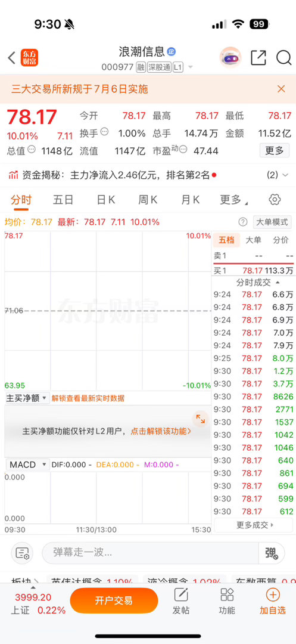Switch to the 五日 tab
296x644 pixels.
[x=63, y=200]
